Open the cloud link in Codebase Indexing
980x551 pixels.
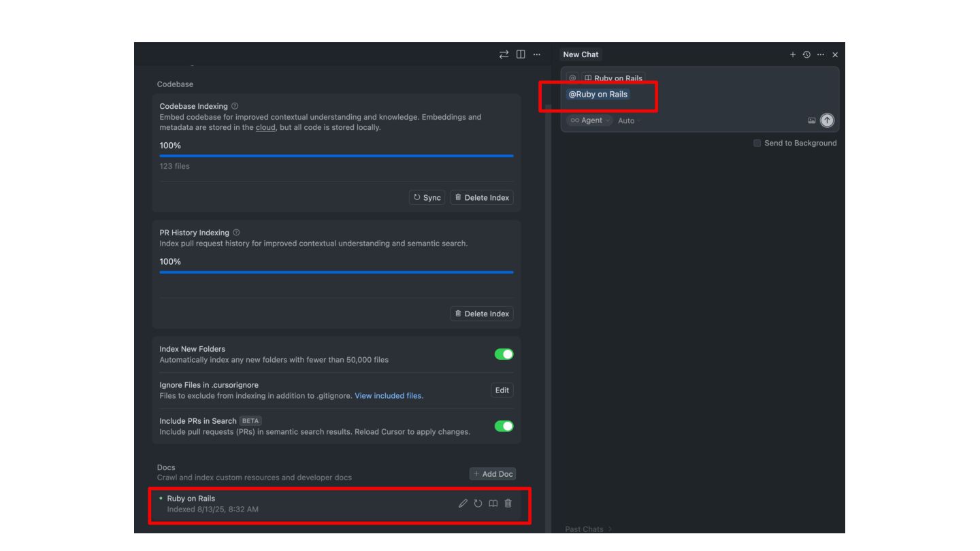click(265, 127)
